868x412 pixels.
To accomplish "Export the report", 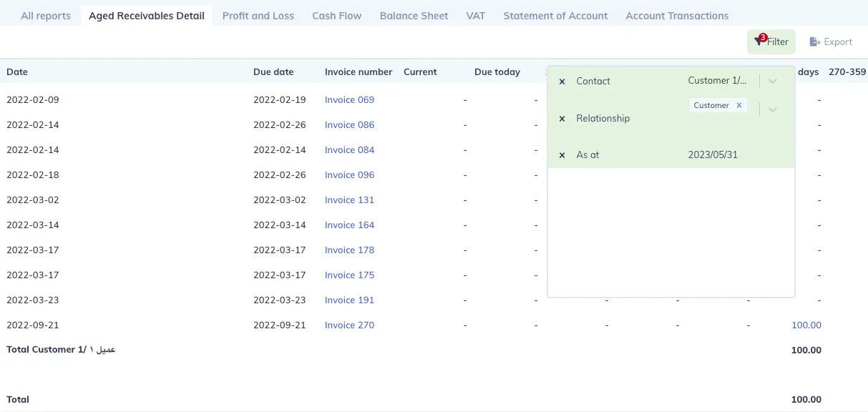I will pos(831,42).
